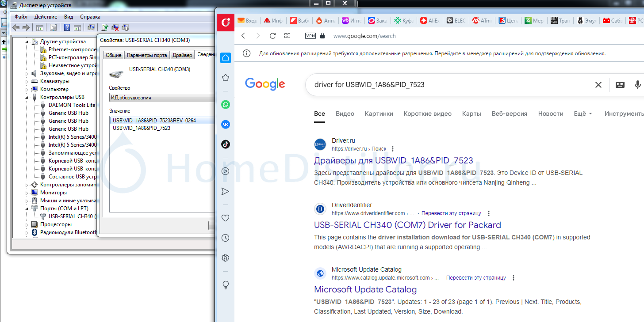Start voice search with the microphone icon
This screenshot has height=322, width=644.
(x=637, y=85)
